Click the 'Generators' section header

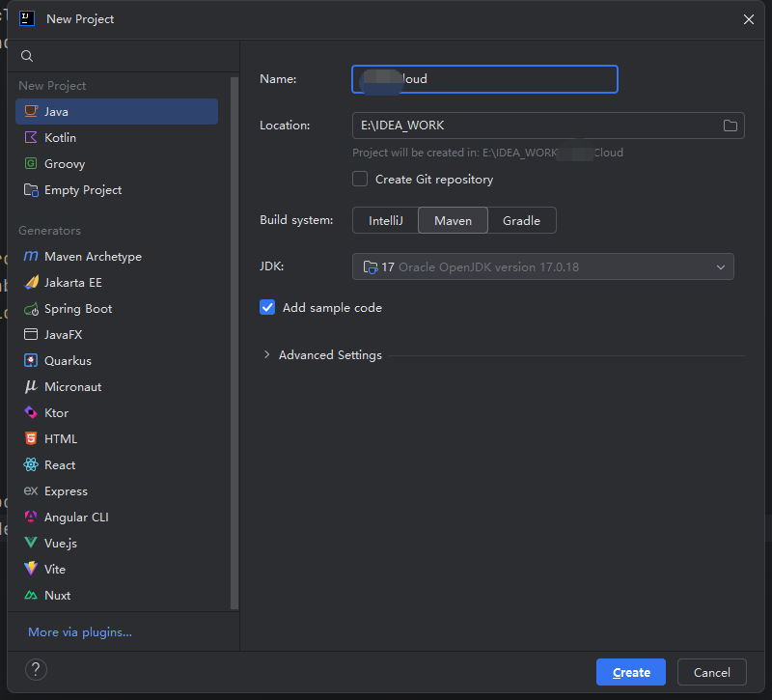pyautogui.click(x=50, y=231)
